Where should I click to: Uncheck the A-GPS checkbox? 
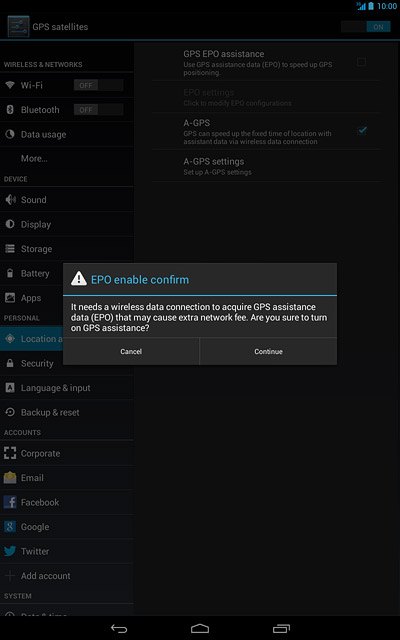[x=362, y=130]
